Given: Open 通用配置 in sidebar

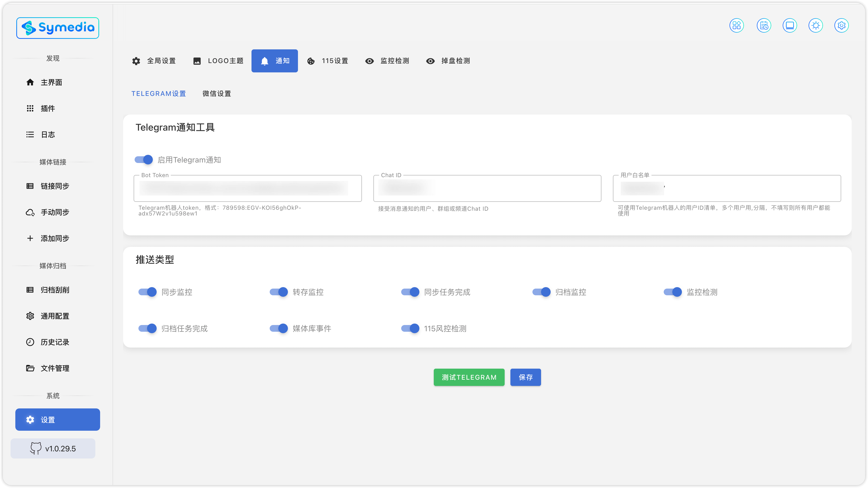Looking at the screenshot, I should pos(58,316).
